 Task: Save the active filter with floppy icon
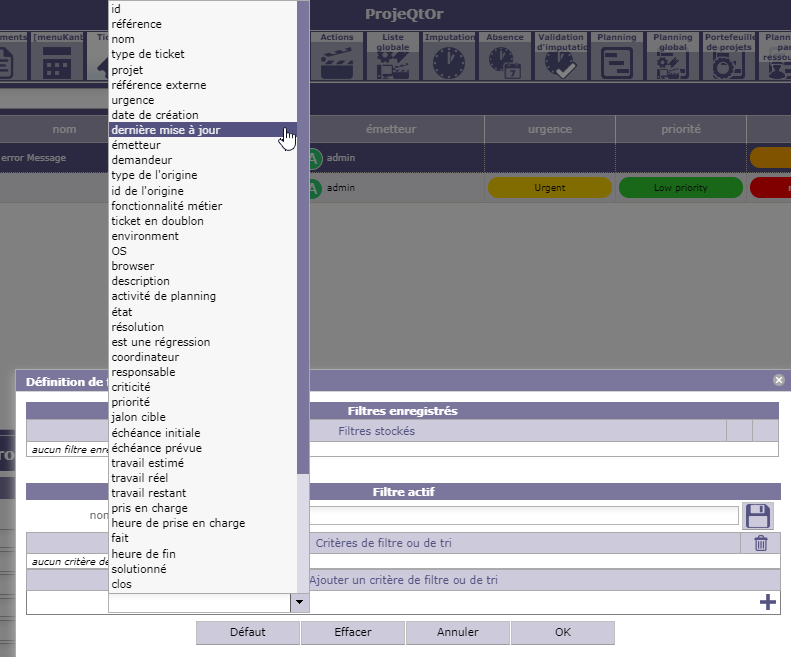[x=759, y=516]
